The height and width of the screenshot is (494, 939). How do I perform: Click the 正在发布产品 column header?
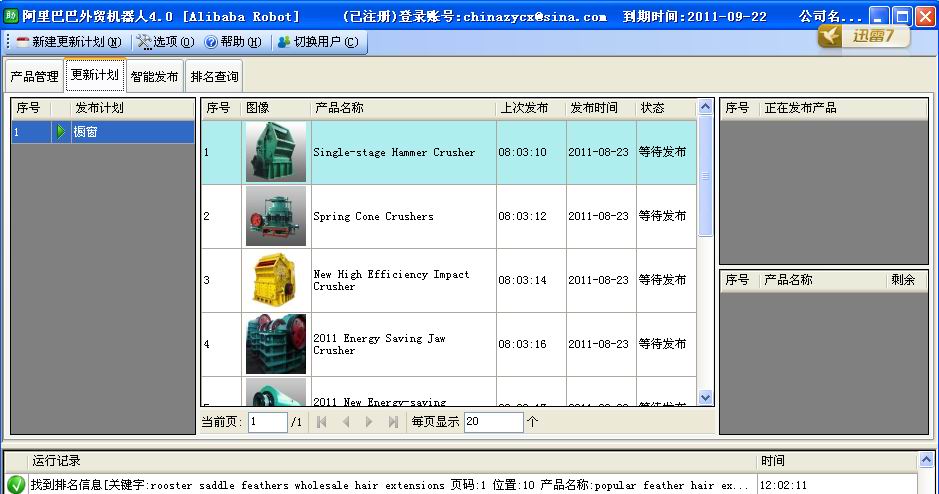tap(843, 108)
